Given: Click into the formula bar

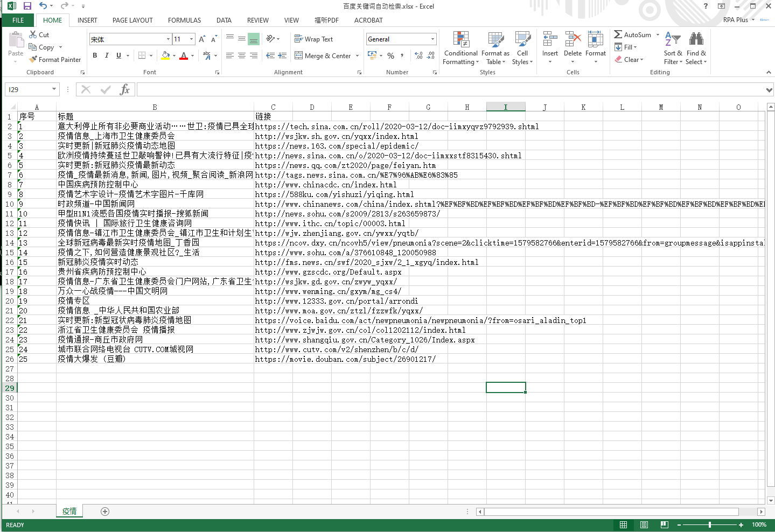Looking at the screenshot, I should coord(450,89).
